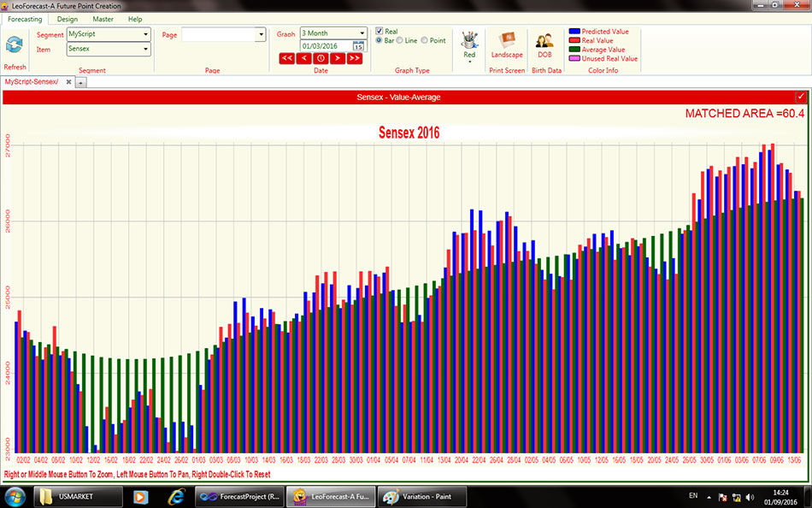Select the Point graph type
Viewport: 812px width, 508px height.
pyautogui.click(x=425, y=40)
